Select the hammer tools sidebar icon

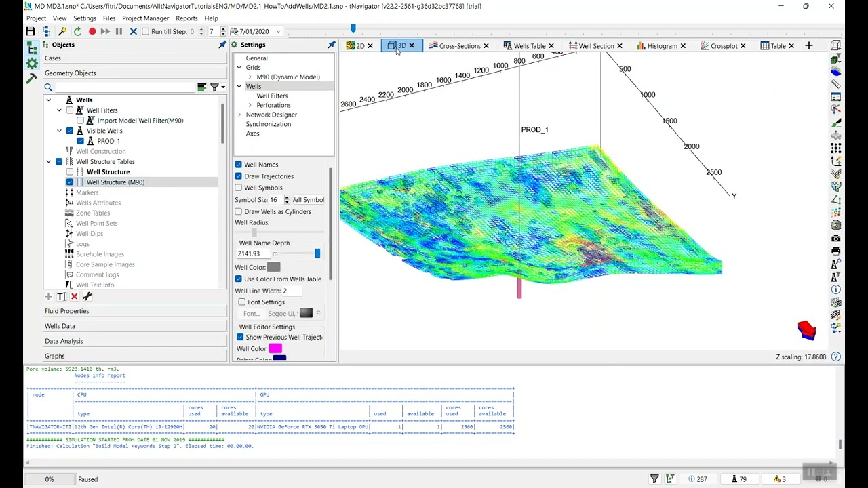(x=32, y=79)
